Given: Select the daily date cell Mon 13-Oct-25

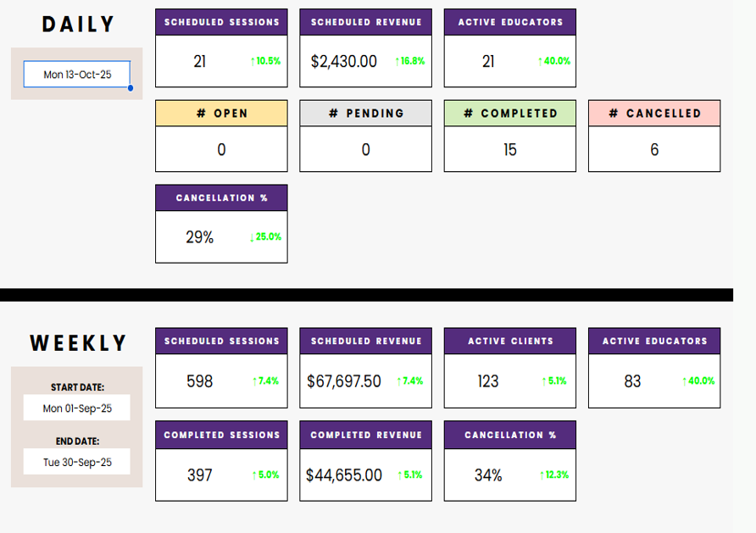Looking at the screenshot, I should (x=76, y=75).
